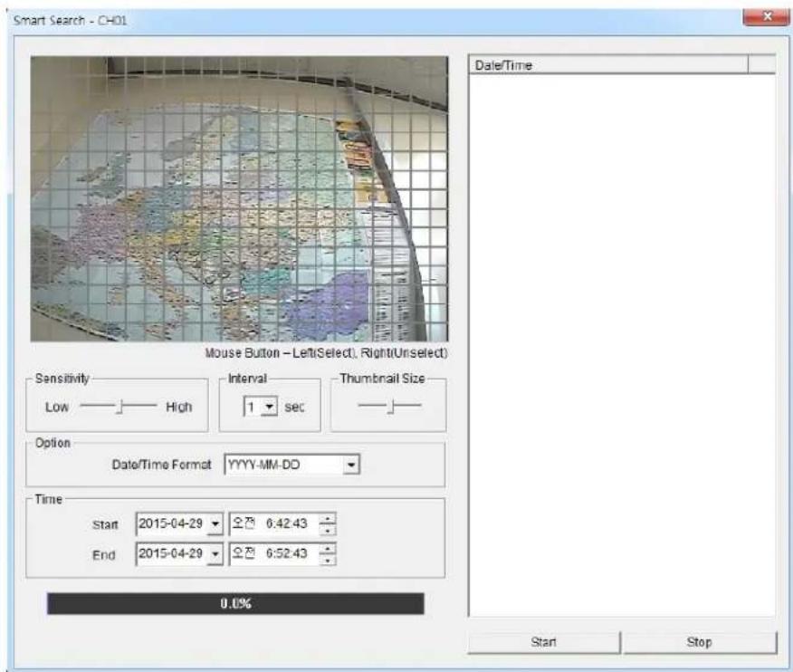793x672 pixels.
Task: Open the Start date calendar dropdown
Action: [x=215, y=523]
